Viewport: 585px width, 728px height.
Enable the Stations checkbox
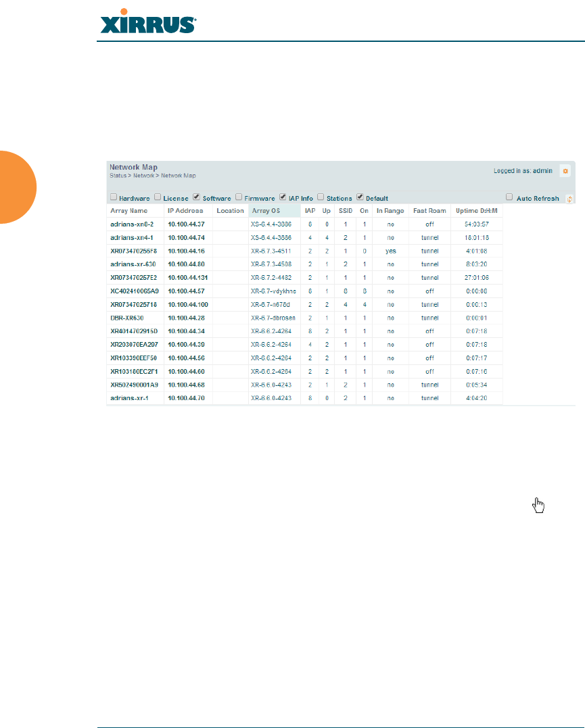click(x=321, y=197)
